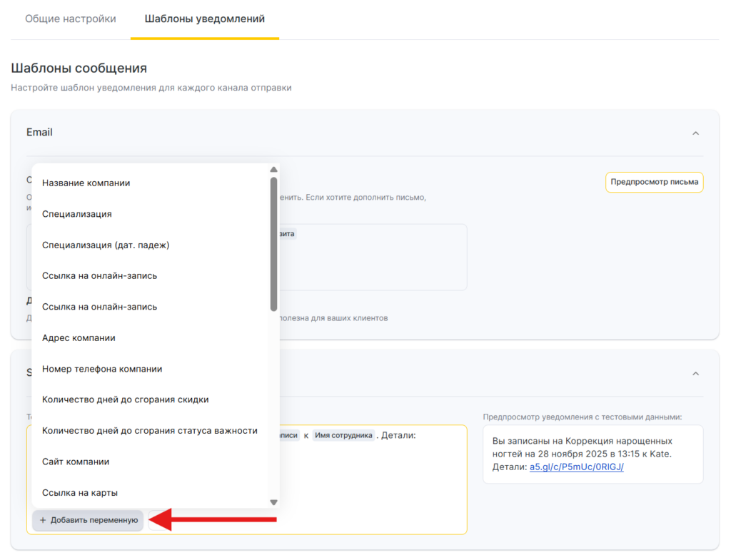Viewport: 731px width, 560px height.
Task: Collapse the SMS section chevron
Action: click(x=695, y=373)
